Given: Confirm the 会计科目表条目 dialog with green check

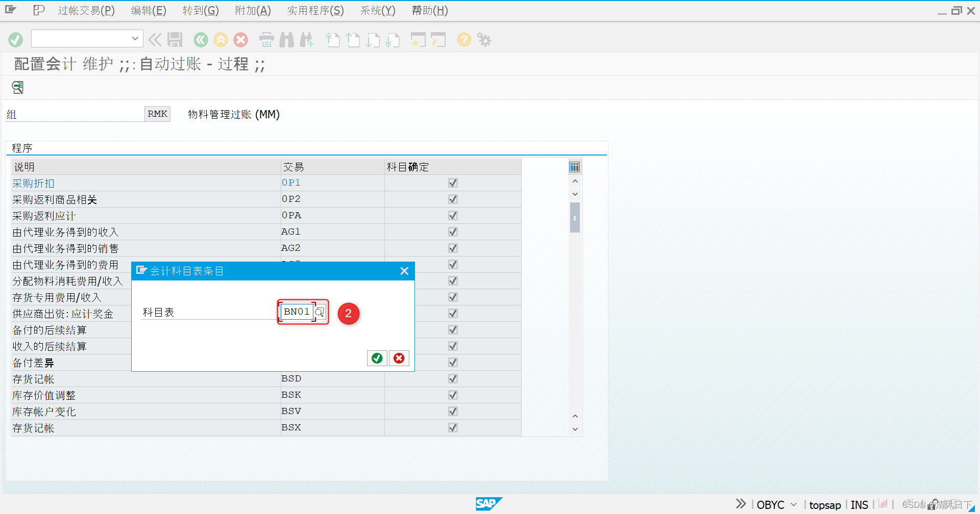Looking at the screenshot, I should [377, 358].
